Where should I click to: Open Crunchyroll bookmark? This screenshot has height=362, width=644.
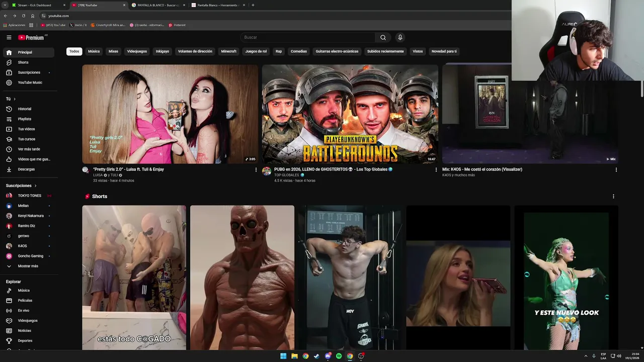[108, 25]
